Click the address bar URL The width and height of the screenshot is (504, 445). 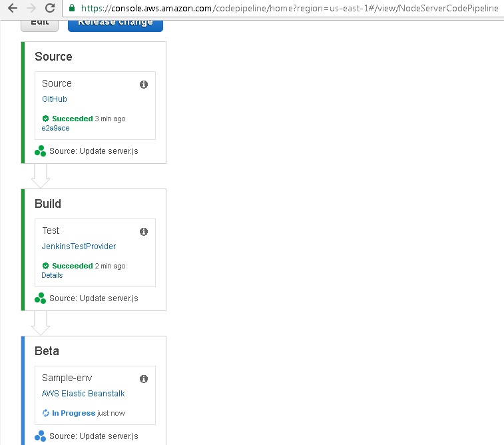[x=290, y=8]
